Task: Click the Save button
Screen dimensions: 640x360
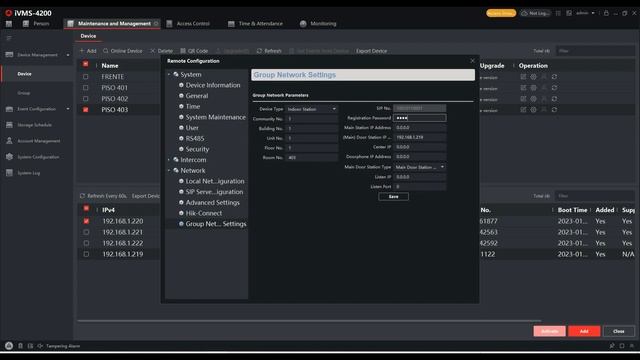Action: pyautogui.click(x=393, y=197)
